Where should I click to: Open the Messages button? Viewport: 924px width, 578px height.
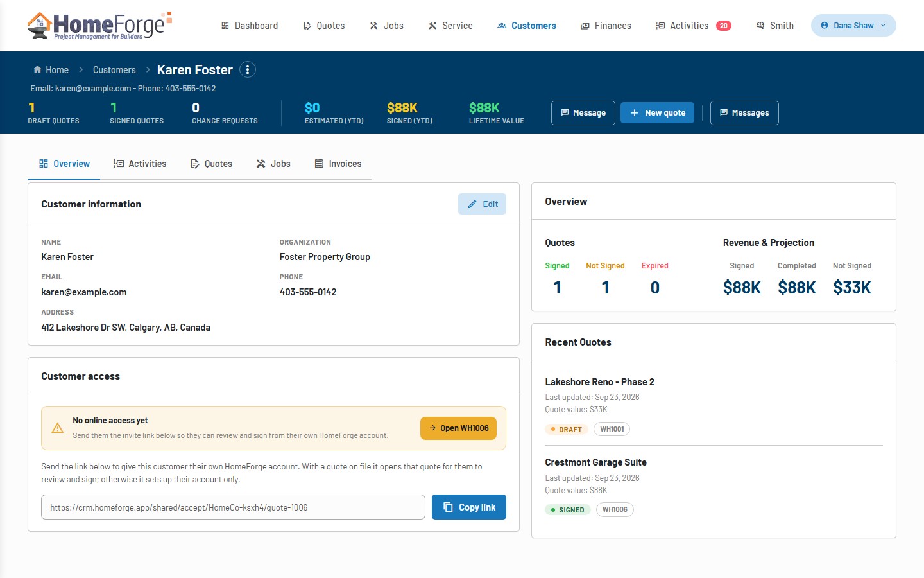[x=744, y=113]
